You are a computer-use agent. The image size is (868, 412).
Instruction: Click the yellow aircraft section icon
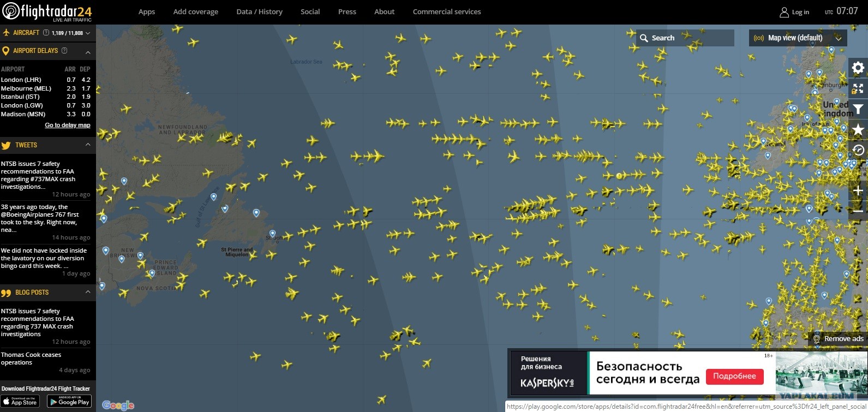click(7, 33)
